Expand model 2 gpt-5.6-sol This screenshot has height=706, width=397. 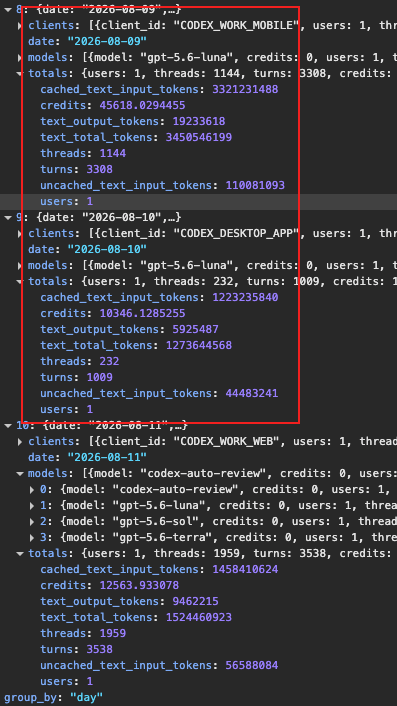32,522
